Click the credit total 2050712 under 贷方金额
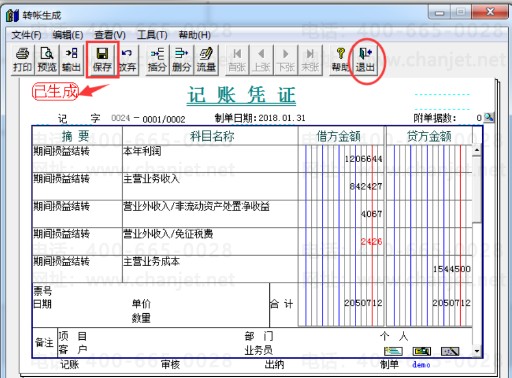The height and width of the screenshot is (378, 512). tap(452, 303)
